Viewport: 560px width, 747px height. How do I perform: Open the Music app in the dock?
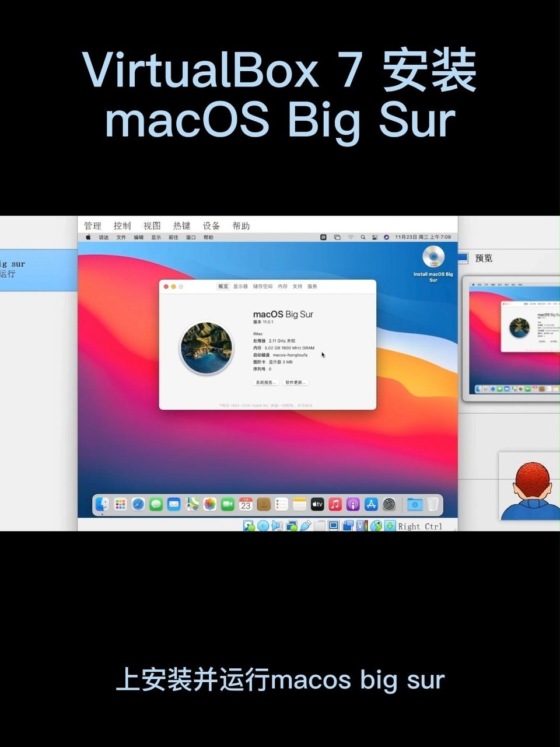tap(335, 504)
